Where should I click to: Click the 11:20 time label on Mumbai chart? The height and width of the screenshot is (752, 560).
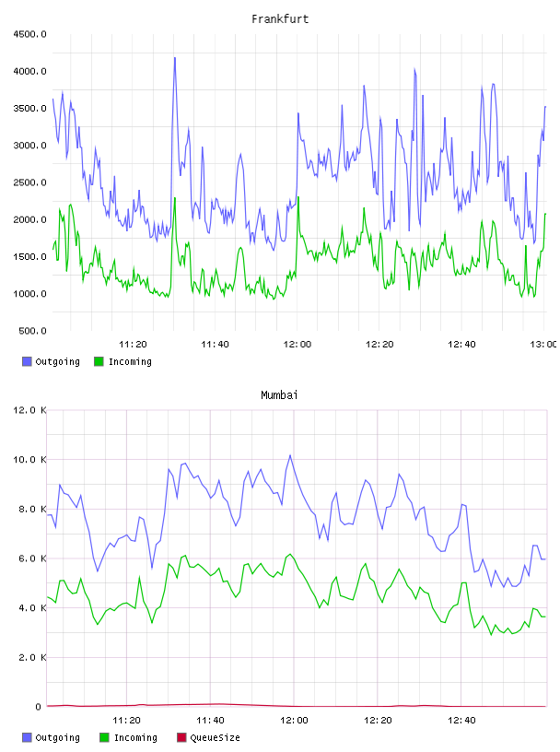click(126, 721)
